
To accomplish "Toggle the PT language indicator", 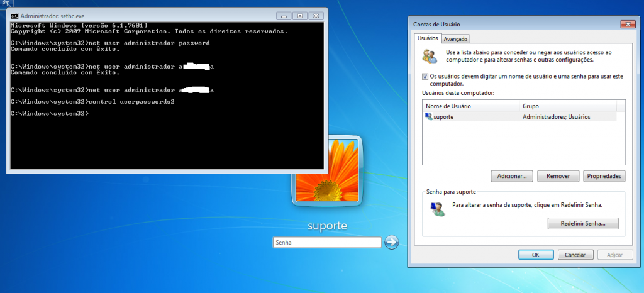I will [6, 3].
